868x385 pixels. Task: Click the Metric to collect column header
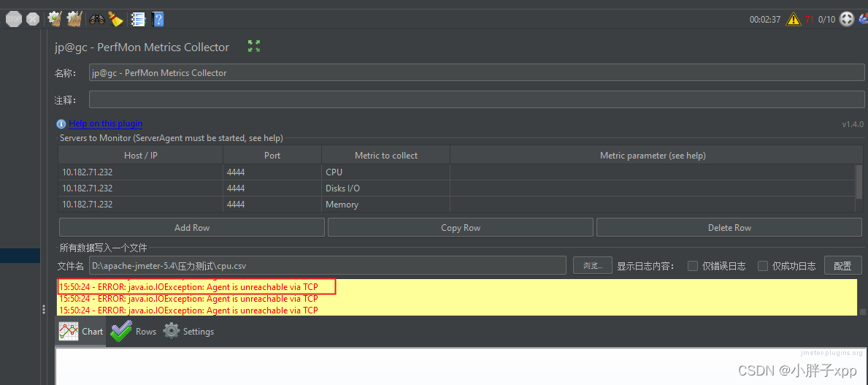point(386,155)
